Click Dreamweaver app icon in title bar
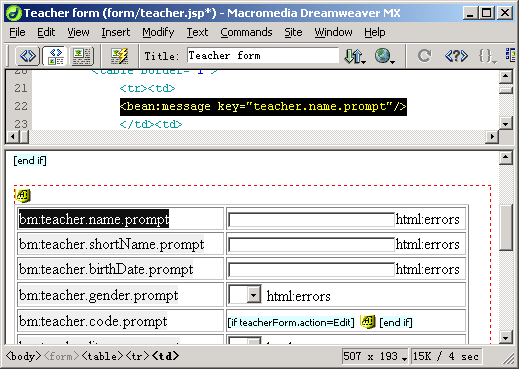 14,13
